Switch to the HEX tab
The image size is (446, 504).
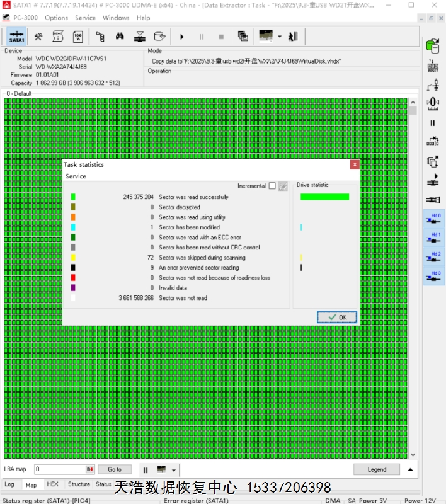coord(53,484)
